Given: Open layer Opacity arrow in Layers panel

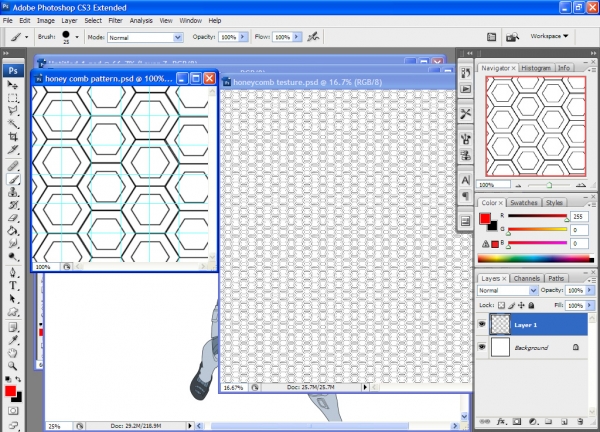Looking at the screenshot, I should (590, 290).
